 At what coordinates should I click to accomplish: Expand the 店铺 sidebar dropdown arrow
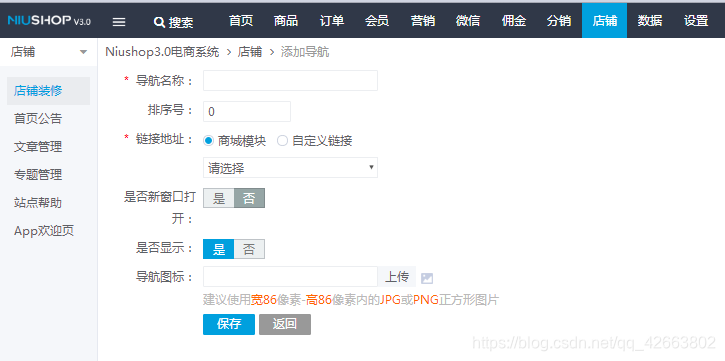coord(83,52)
